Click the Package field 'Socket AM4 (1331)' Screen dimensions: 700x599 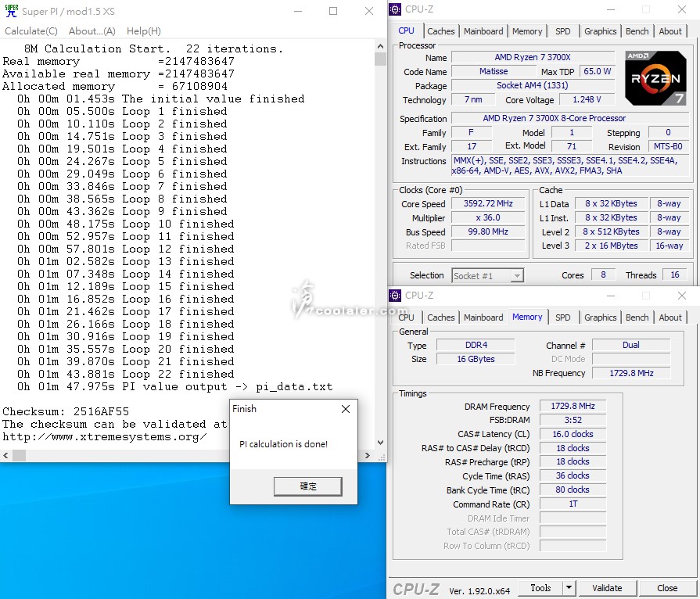tap(533, 85)
